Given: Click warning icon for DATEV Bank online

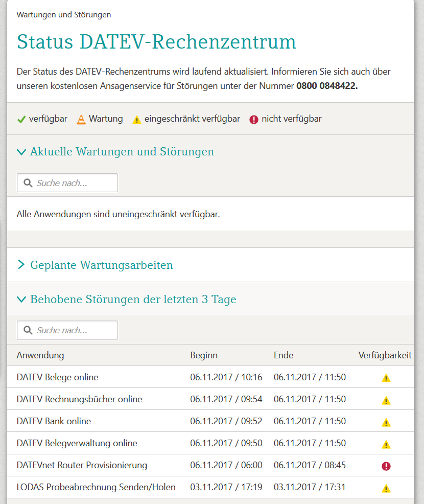Looking at the screenshot, I should (386, 422).
